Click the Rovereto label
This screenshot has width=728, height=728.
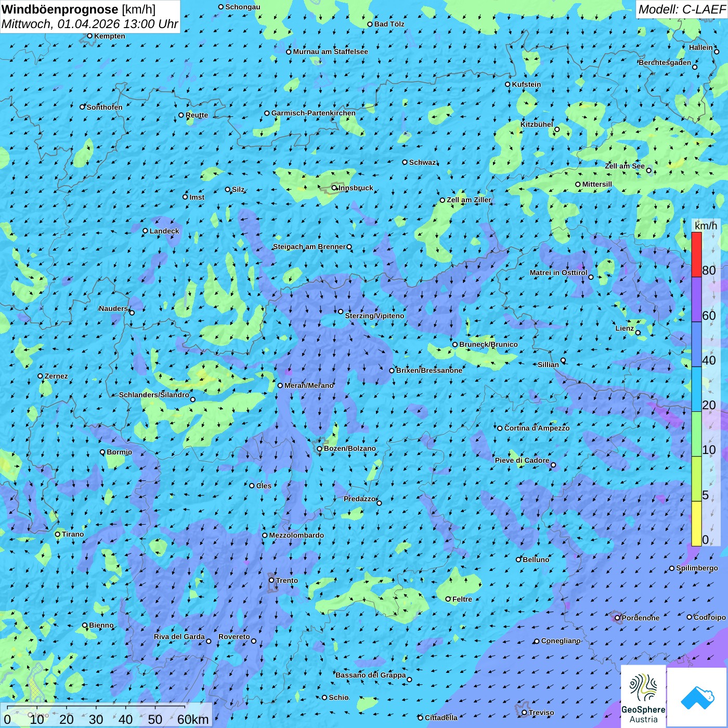click(x=234, y=636)
